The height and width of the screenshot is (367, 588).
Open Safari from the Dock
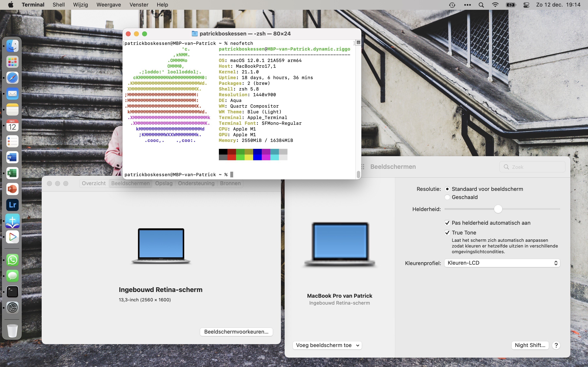[12, 78]
